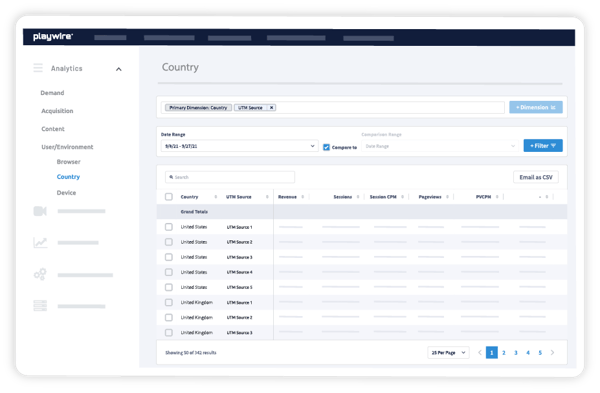Image resolution: width=600 pixels, height=393 pixels.
Task: Click the gears settings sidebar icon
Action: click(40, 274)
